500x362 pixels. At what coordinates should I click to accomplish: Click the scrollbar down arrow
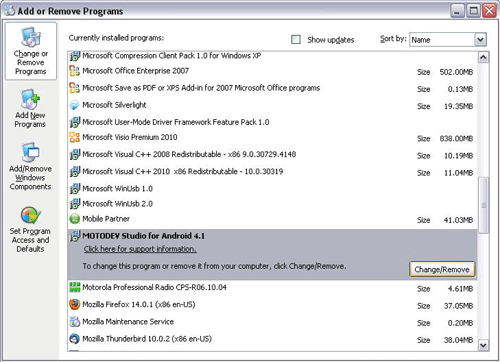pos(483,345)
